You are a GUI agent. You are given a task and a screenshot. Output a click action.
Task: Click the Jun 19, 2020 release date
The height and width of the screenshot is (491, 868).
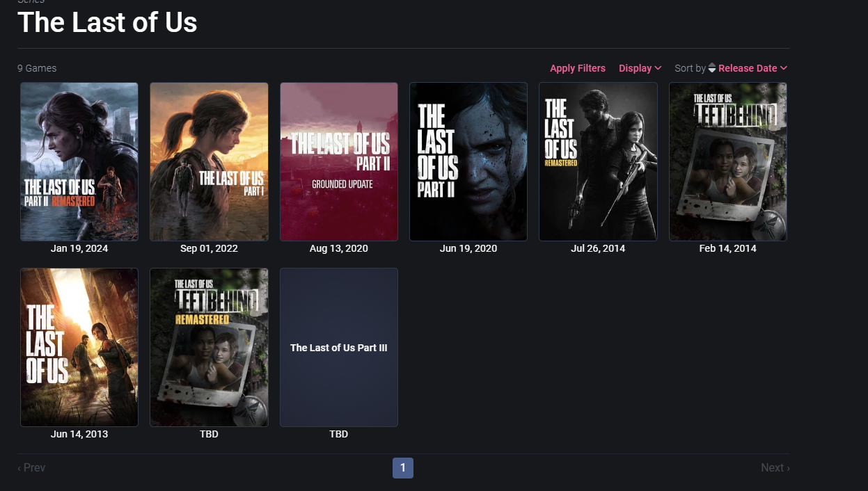pos(468,248)
